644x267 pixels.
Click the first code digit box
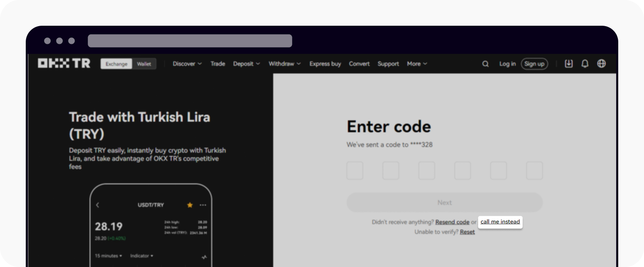click(x=355, y=170)
